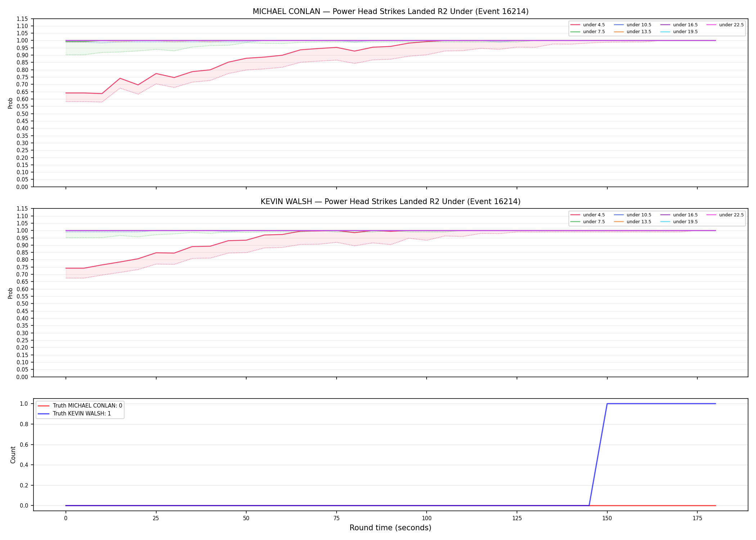This screenshot has height=540, width=756.
Task: Click the 'Count' y-axis label
Action: click(13, 455)
